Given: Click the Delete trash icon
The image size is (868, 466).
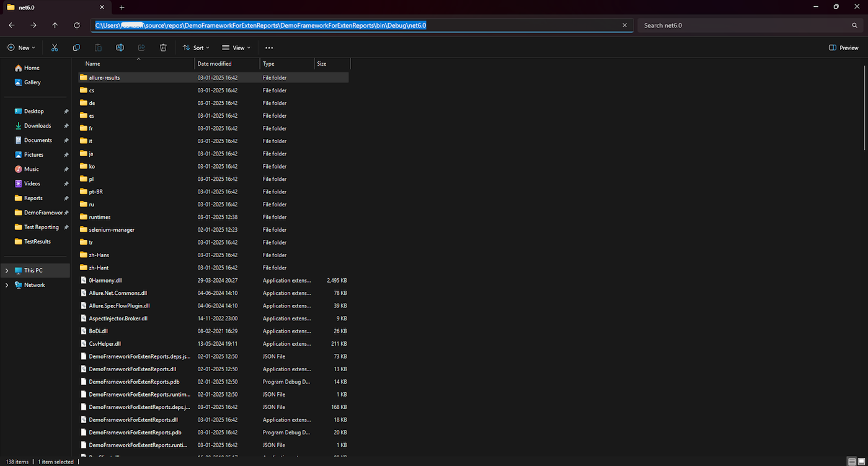Looking at the screenshot, I should coord(163,48).
